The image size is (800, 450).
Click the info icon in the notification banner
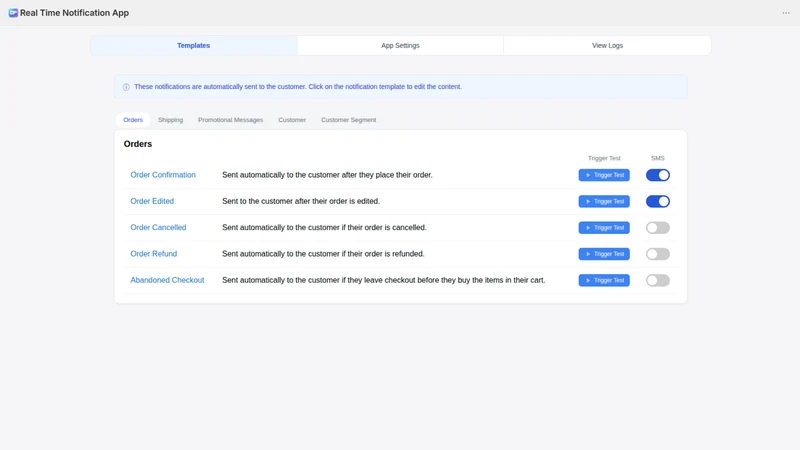pos(126,87)
